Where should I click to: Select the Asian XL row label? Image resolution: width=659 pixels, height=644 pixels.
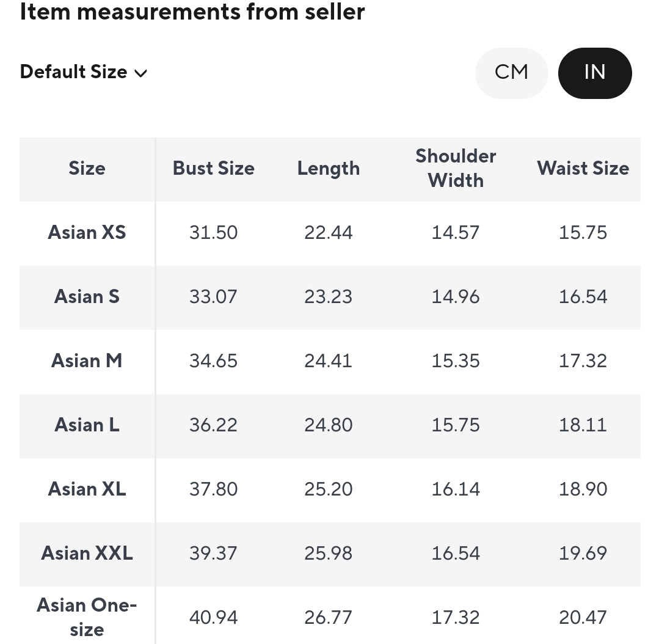87,489
